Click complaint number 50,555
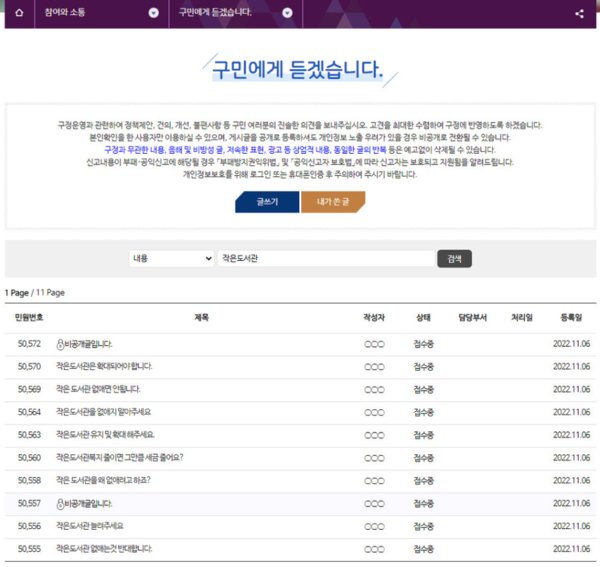The height and width of the screenshot is (567, 600). click(x=29, y=549)
